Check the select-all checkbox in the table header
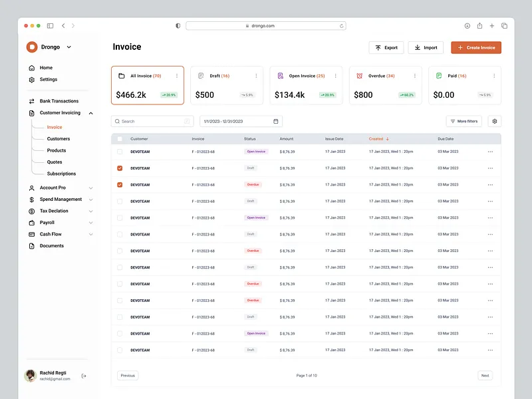Screen dimensions: 532x399 click(120, 138)
